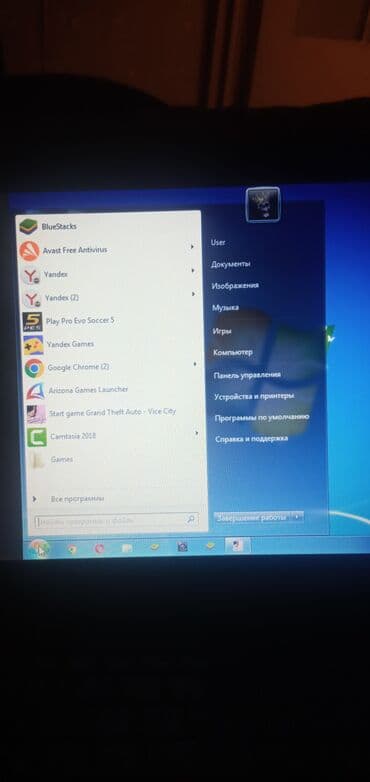370x782 pixels.
Task: Open Arizona Games Launcher icon
Action: pos(35,391)
